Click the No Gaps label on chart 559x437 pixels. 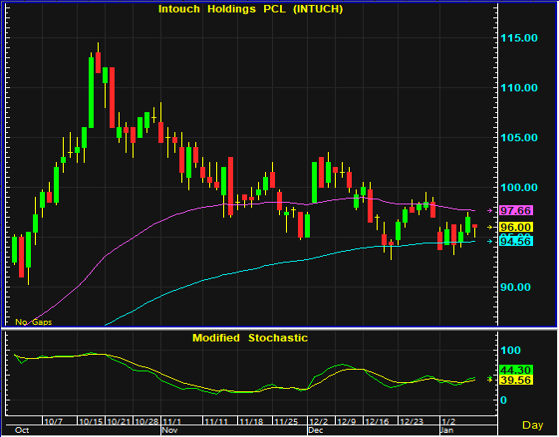click(34, 322)
